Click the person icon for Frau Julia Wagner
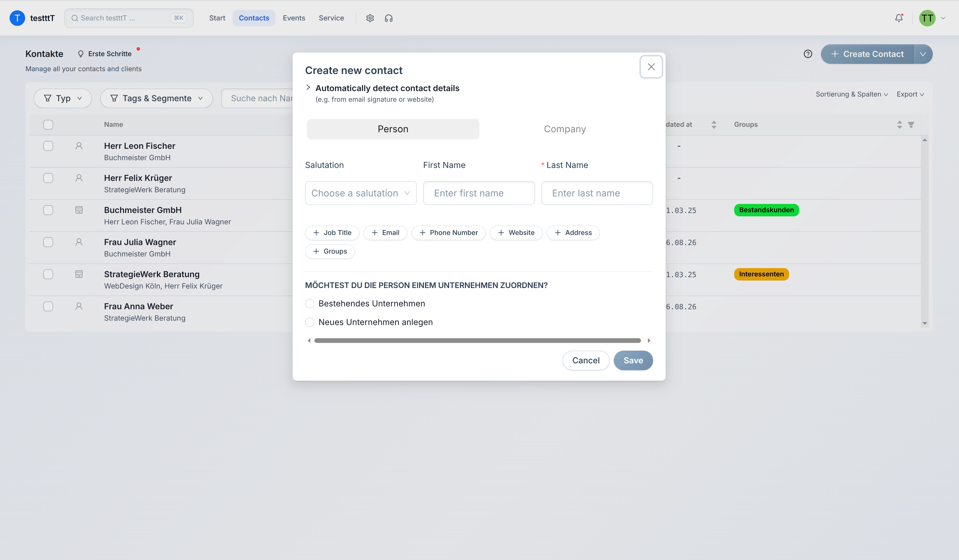Screen dimensions: 959x560 [x=79, y=242]
